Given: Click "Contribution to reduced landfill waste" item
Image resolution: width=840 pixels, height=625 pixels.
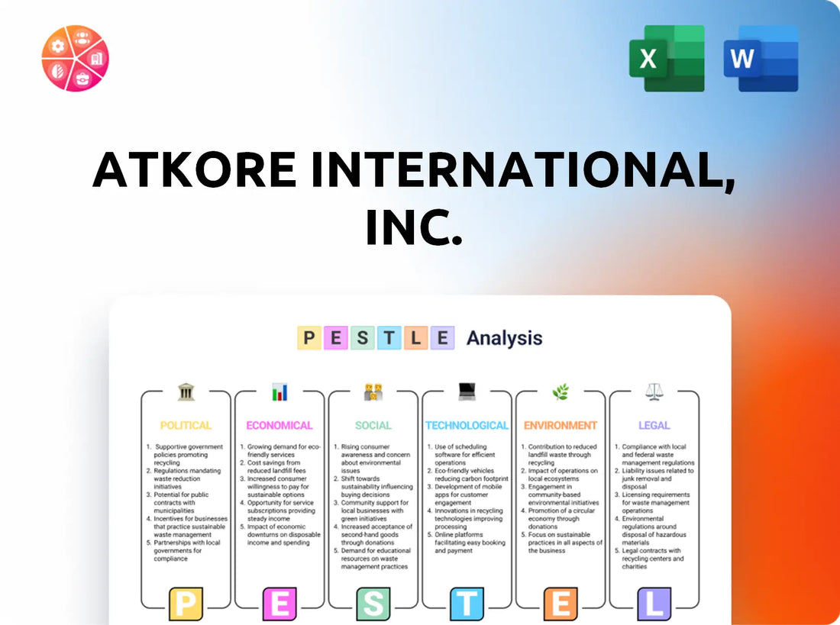Looking at the screenshot, I should pos(559,455).
